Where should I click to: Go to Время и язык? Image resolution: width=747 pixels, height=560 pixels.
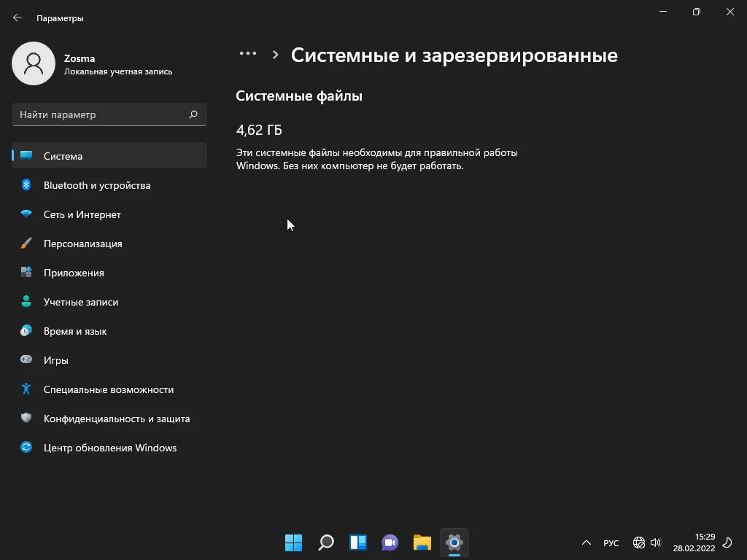109,331
